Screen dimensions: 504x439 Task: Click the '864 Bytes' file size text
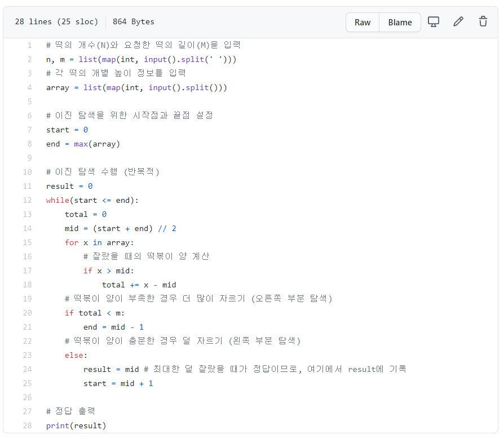(134, 21)
